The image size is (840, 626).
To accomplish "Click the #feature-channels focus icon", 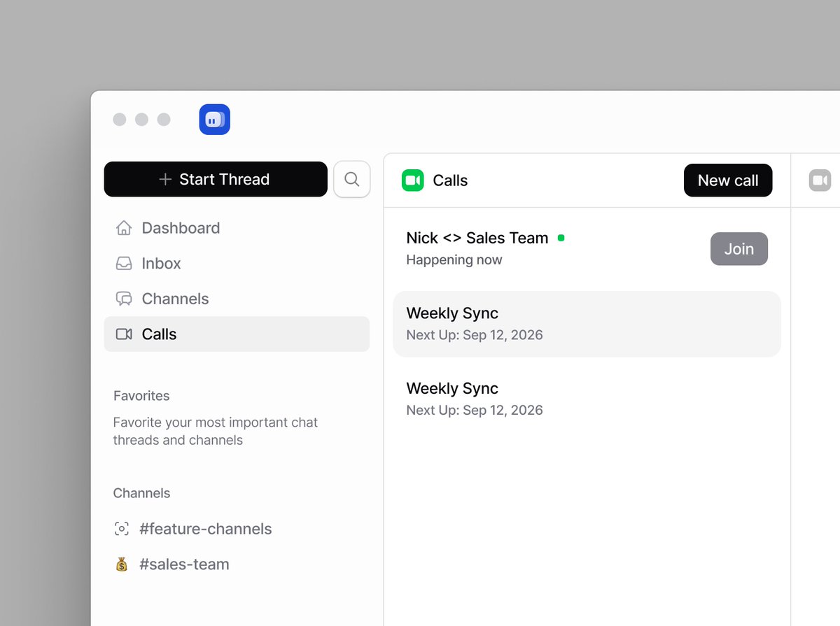I will (x=122, y=529).
